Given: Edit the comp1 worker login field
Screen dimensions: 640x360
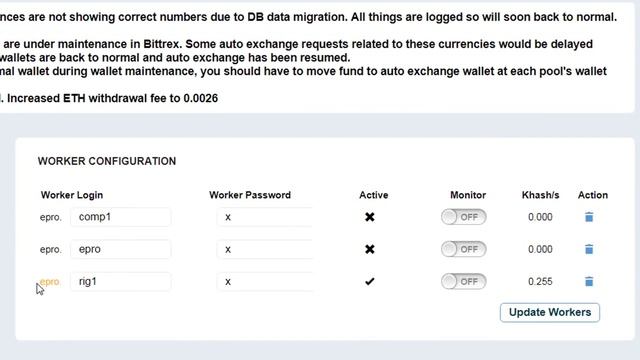Looking at the screenshot, I should coord(120,217).
